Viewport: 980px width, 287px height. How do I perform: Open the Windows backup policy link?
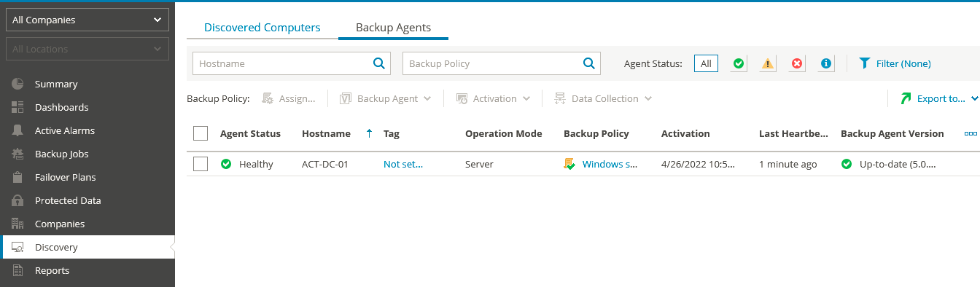point(610,164)
